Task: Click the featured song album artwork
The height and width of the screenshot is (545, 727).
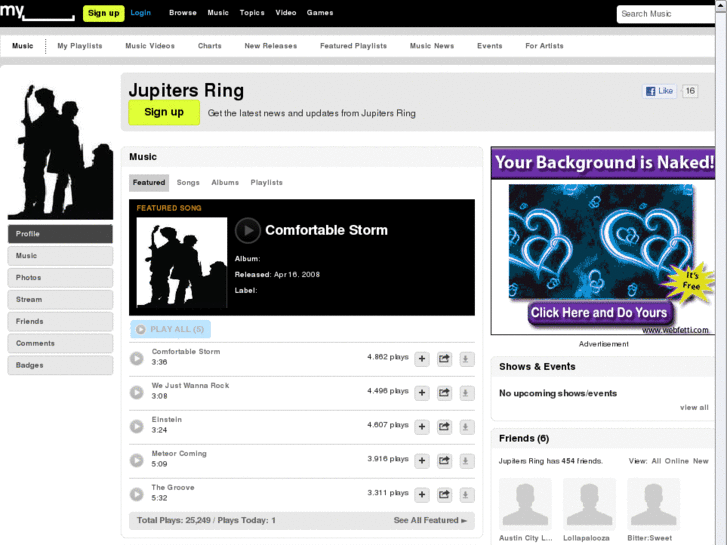Action: (x=182, y=263)
